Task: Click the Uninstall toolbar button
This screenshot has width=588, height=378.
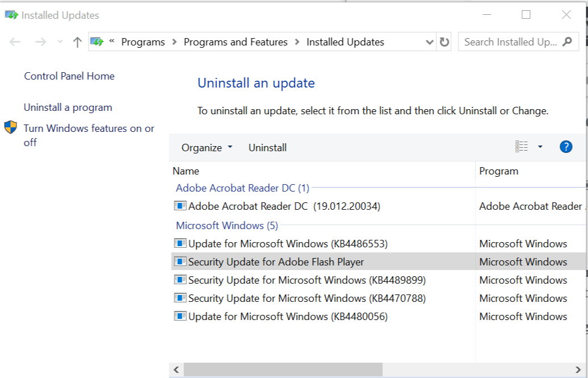Action: 268,148
